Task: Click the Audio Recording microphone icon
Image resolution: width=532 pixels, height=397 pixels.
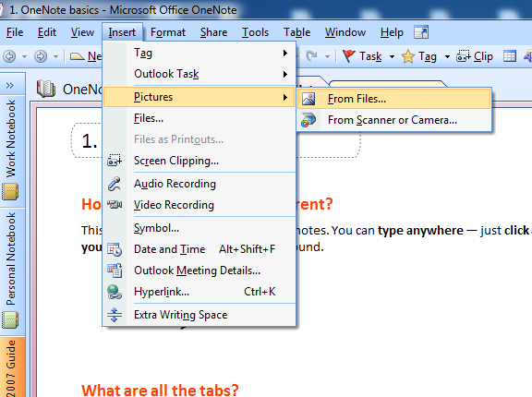Action: click(x=115, y=184)
